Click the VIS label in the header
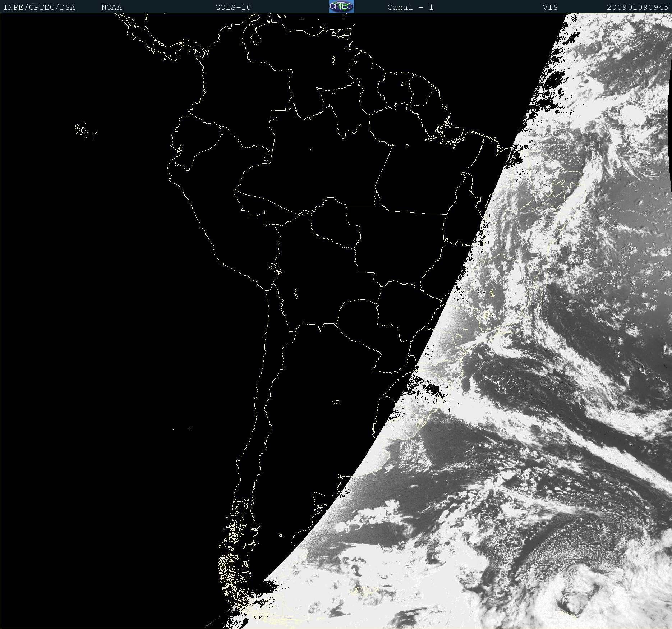Screen dimensions: 672x629 [550, 7]
